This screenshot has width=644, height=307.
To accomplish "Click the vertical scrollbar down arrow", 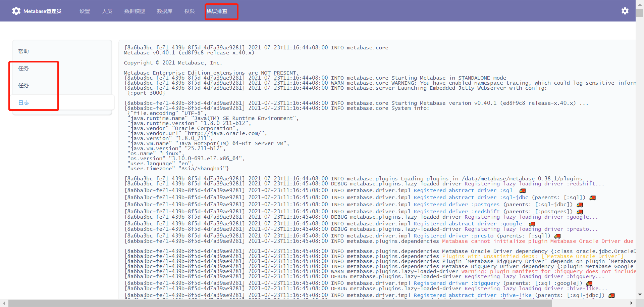I will pyautogui.click(x=640, y=295).
